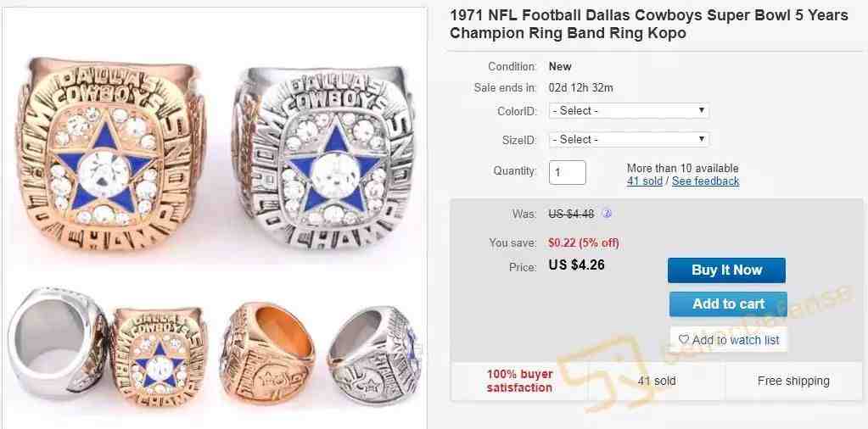Click the gold ring interior side view
868x429 pixels.
267,353
